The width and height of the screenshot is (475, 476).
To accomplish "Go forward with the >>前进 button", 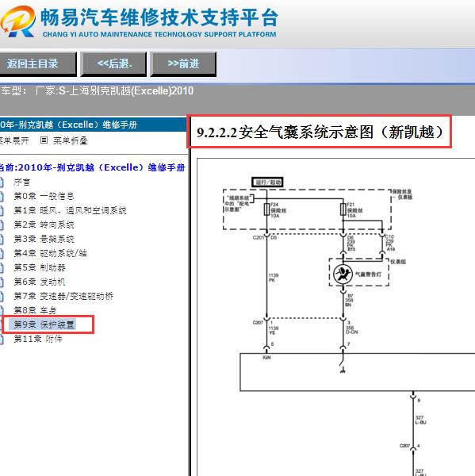I will 183,63.
